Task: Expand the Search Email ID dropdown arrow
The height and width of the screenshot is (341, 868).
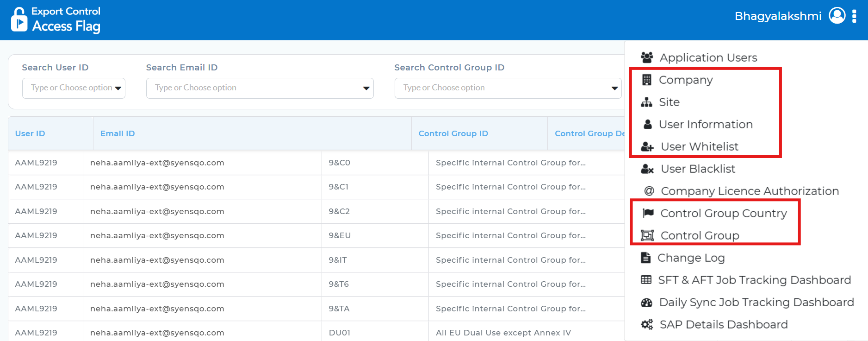Action: pyautogui.click(x=366, y=88)
